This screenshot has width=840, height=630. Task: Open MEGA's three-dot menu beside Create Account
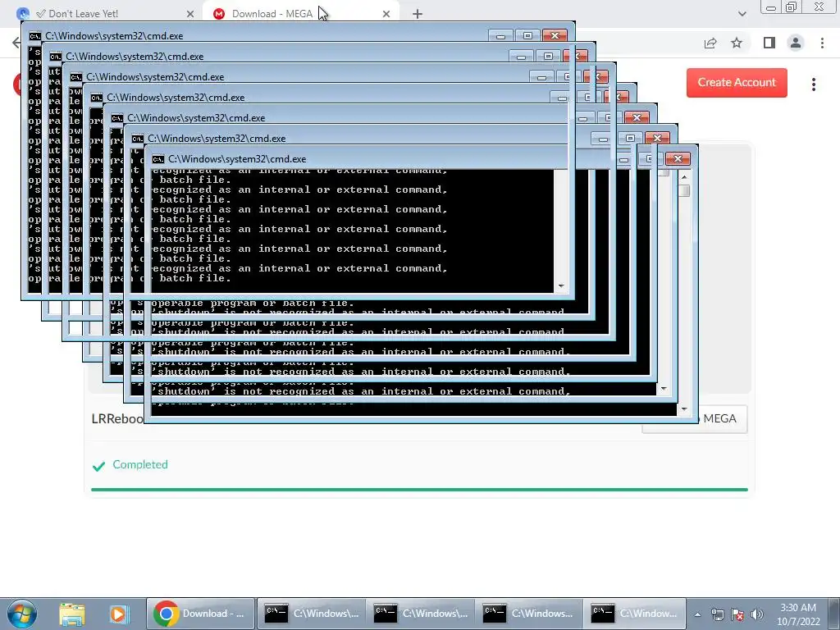pyautogui.click(x=814, y=84)
